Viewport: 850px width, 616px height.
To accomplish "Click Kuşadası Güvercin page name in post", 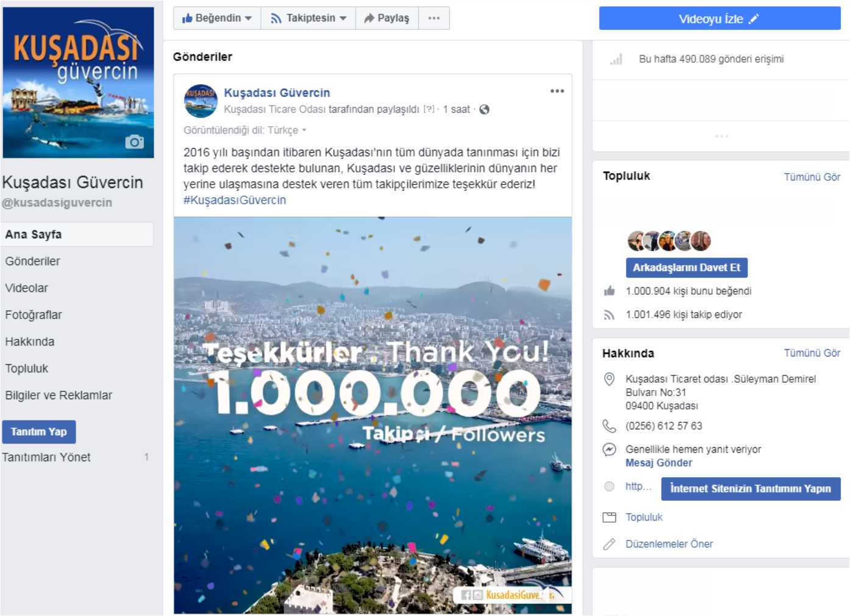I will [x=277, y=93].
